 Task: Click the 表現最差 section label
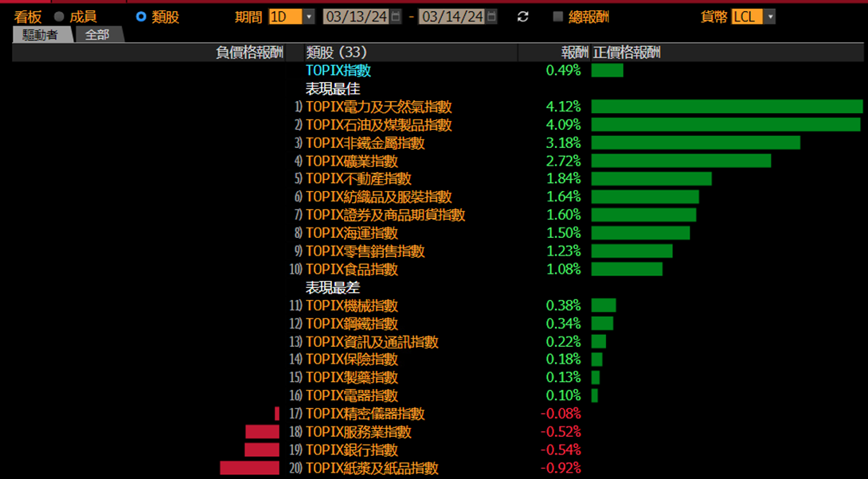(333, 287)
